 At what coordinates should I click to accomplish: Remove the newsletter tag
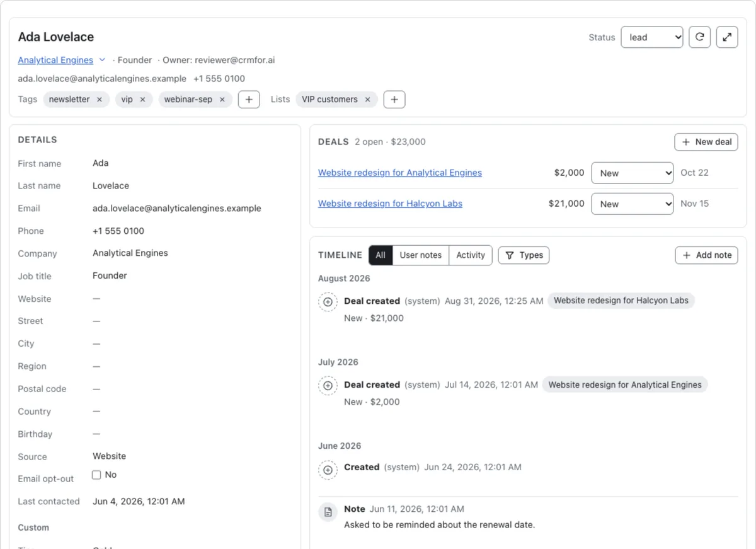(x=100, y=100)
